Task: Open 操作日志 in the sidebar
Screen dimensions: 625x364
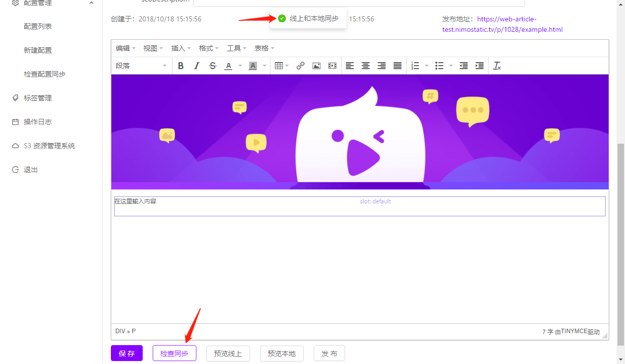Action: [x=38, y=122]
